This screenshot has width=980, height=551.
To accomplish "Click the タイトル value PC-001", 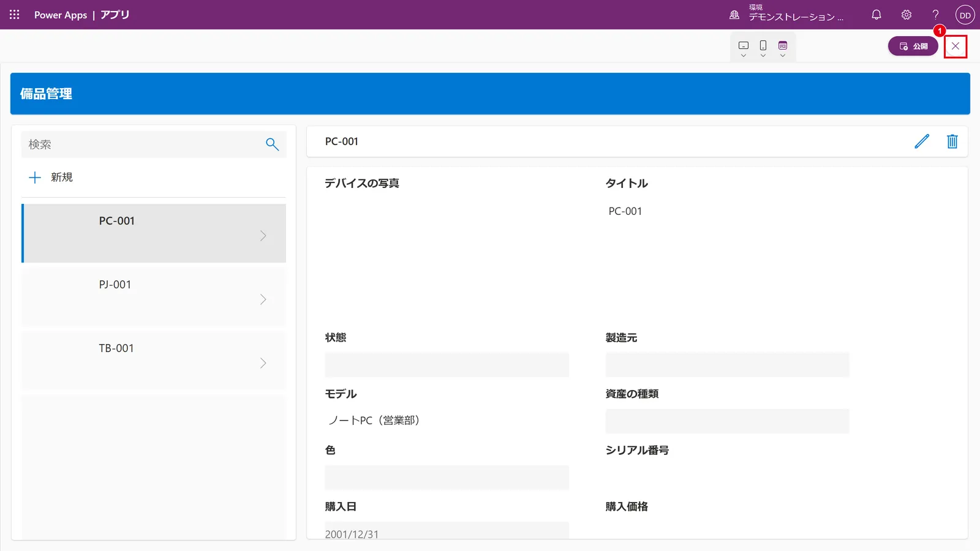I will (x=625, y=211).
